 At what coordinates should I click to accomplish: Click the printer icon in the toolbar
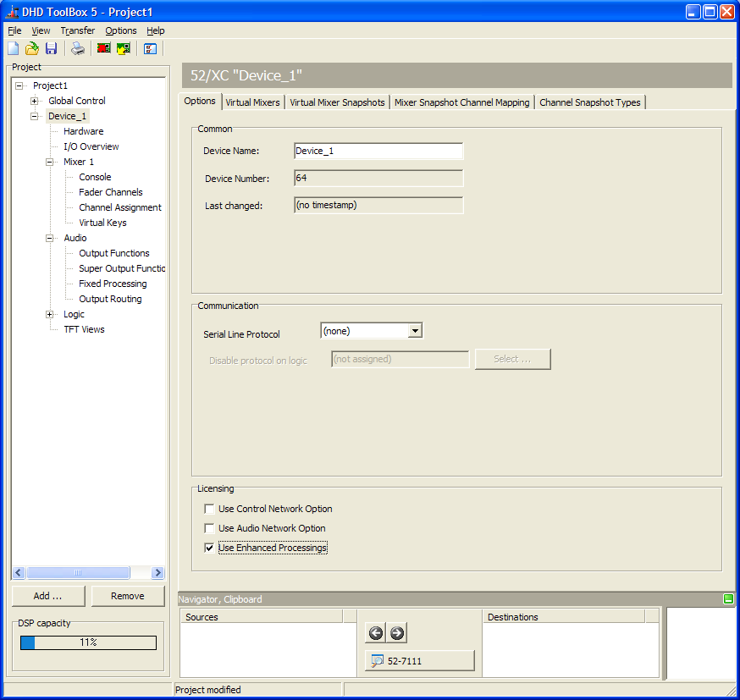(78, 48)
